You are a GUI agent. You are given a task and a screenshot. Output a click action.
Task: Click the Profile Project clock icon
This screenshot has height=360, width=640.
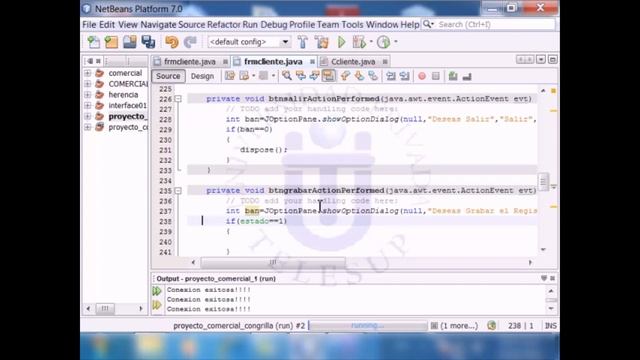[383, 42]
